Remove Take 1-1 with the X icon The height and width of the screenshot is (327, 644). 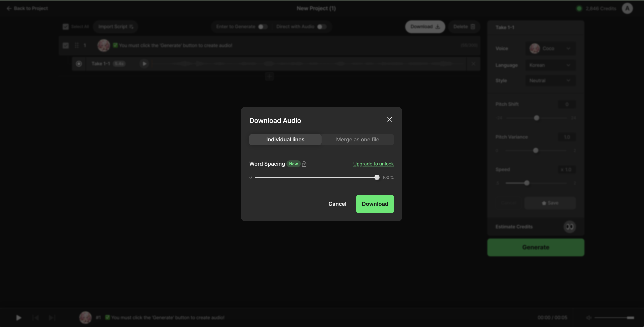473,64
